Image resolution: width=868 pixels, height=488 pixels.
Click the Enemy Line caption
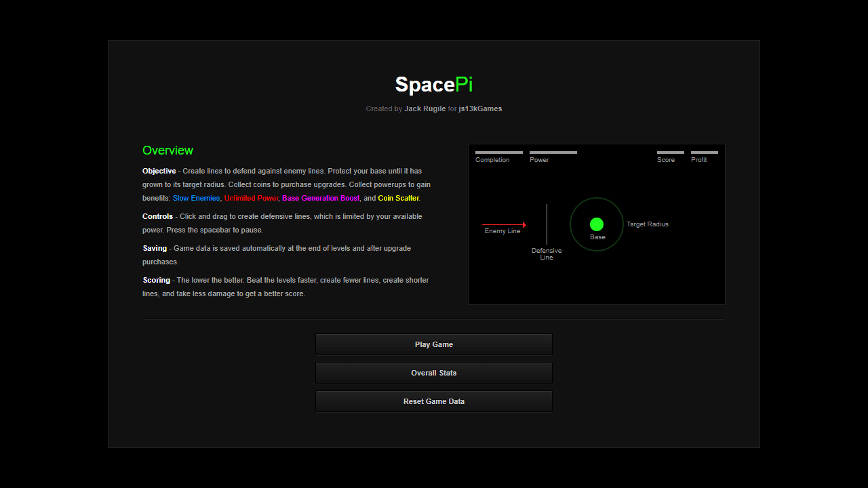(x=502, y=231)
